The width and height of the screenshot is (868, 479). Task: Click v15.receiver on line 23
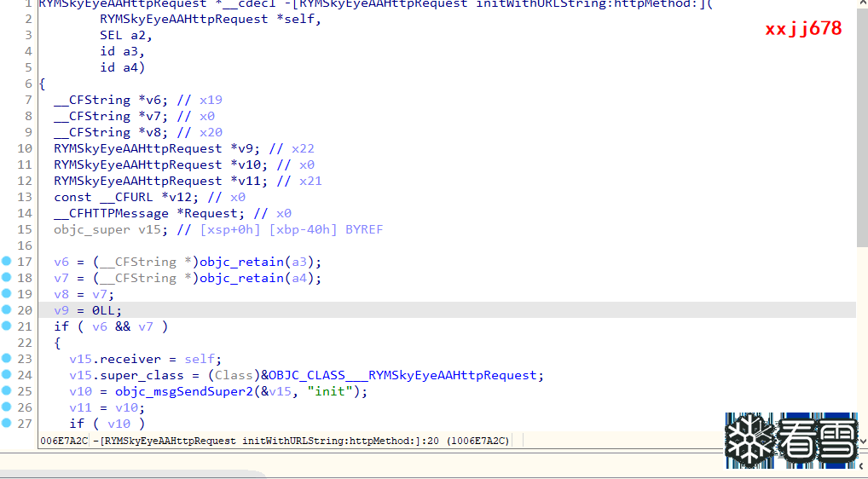tap(115, 359)
